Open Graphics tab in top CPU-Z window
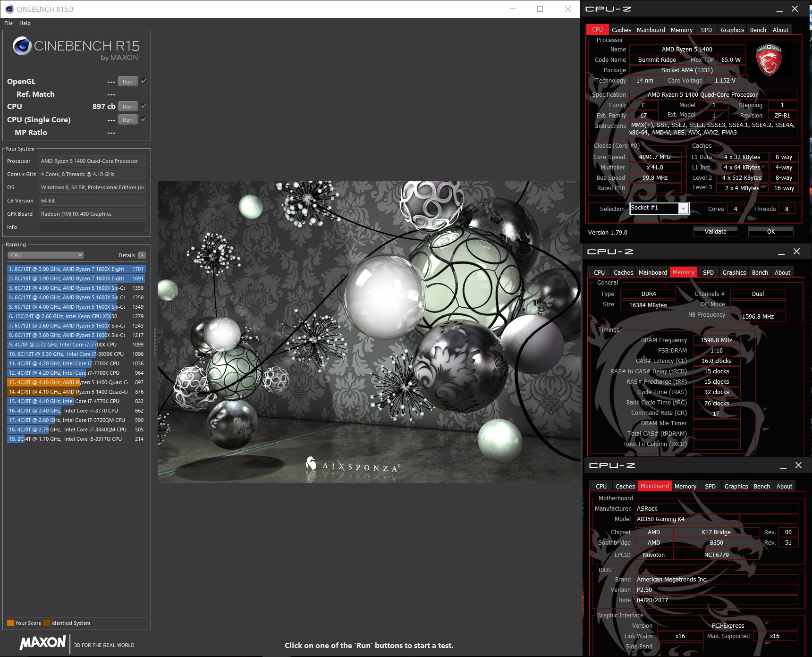The image size is (812, 657). (x=732, y=30)
